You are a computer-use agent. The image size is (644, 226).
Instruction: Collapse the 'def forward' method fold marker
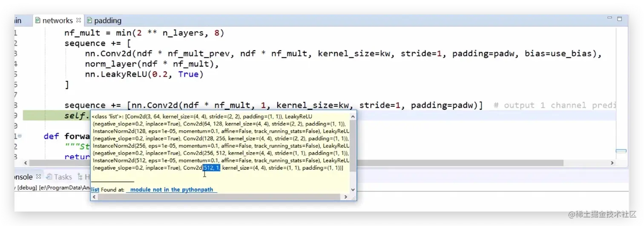coord(20,136)
